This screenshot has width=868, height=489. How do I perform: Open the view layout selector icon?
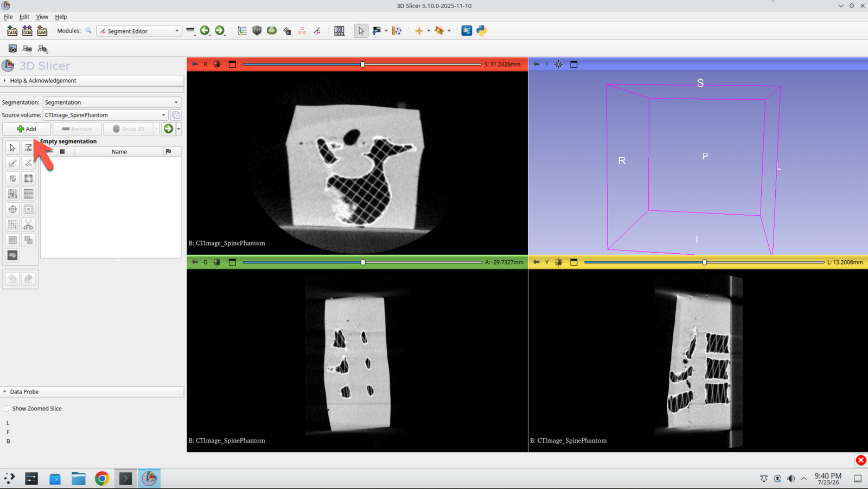pos(340,31)
